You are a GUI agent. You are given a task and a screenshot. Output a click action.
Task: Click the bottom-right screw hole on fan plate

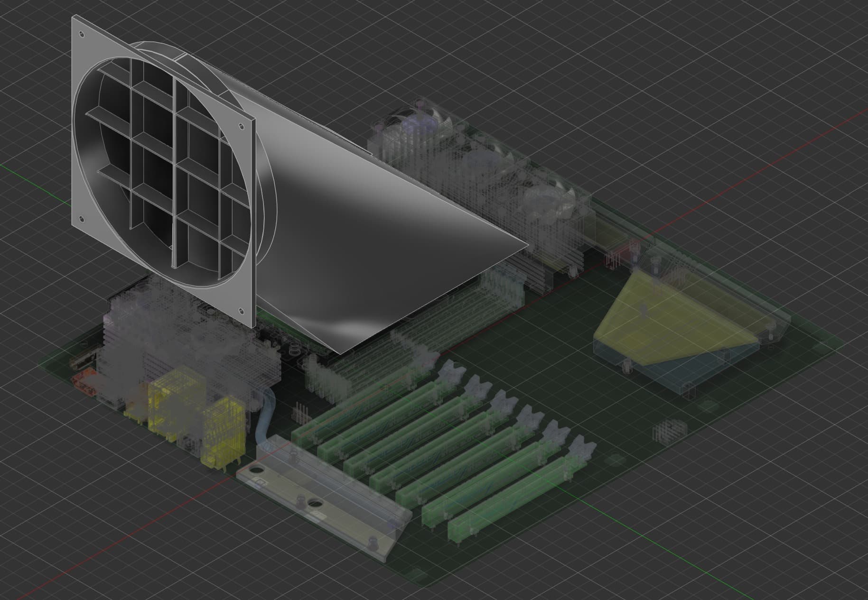point(240,311)
